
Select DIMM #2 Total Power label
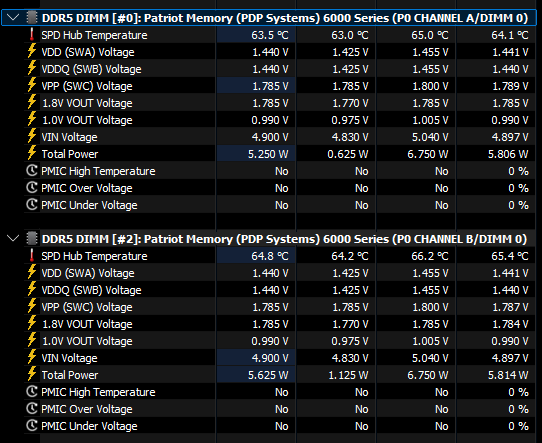tap(70, 375)
